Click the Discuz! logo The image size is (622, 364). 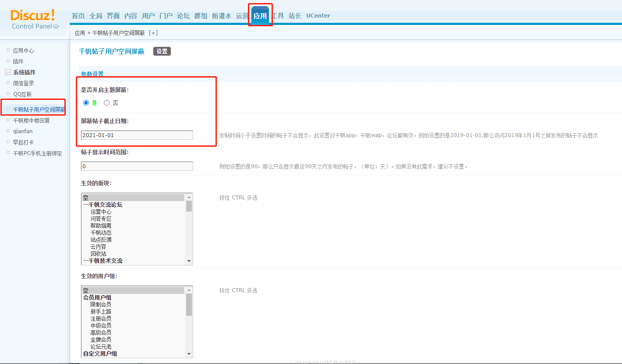tap(33, 15)
